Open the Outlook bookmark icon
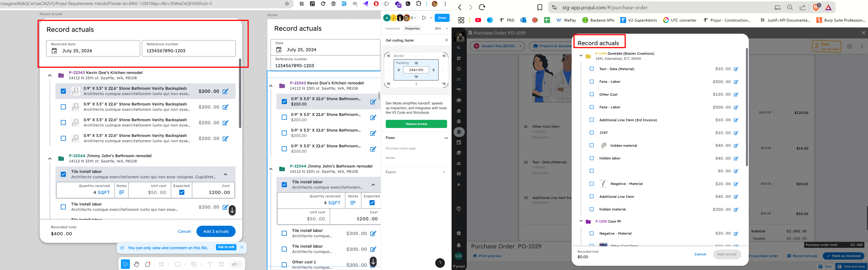Screen dimensions: 868x270 (523, 20)
